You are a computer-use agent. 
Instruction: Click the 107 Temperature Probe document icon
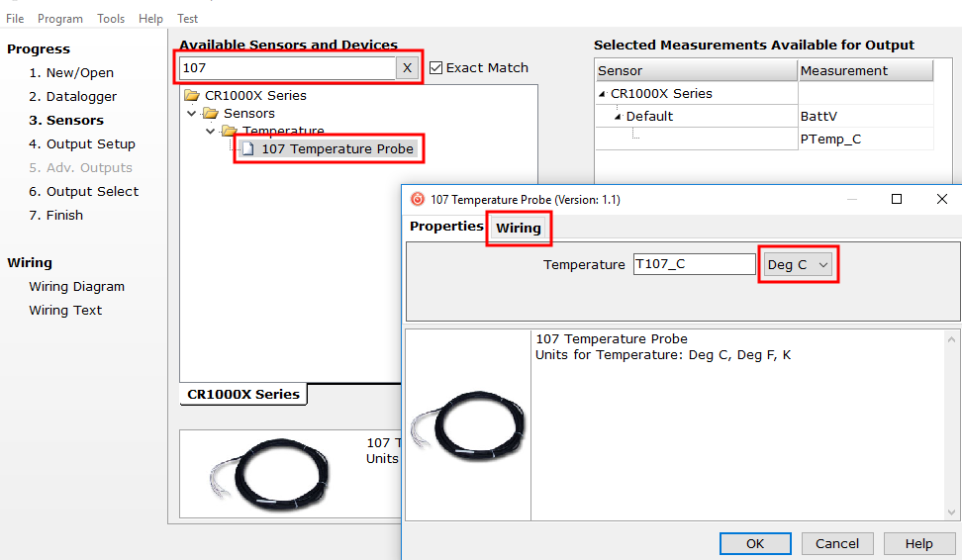(x=247, y=149)
